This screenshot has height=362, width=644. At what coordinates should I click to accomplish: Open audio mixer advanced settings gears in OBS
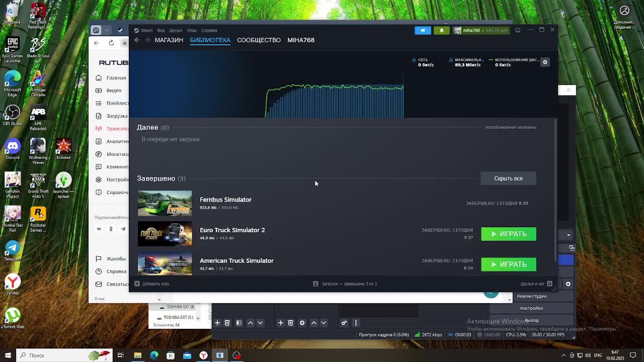tap(344, 323)
